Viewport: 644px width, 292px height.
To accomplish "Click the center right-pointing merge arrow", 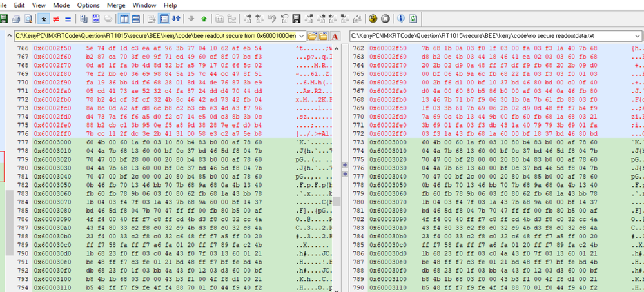I will (x=345, y=164).
